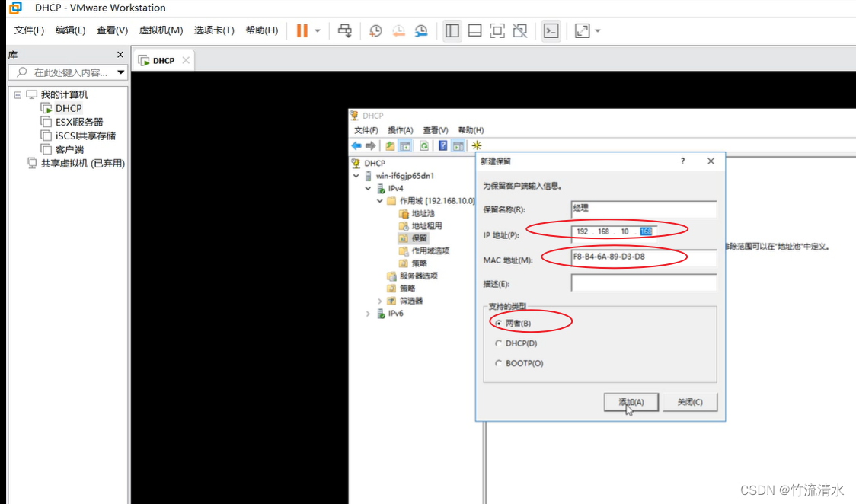This screenshot has height=504, width=856.
Task: Toggle show/hide console tree icon
Action: (405, 145)
